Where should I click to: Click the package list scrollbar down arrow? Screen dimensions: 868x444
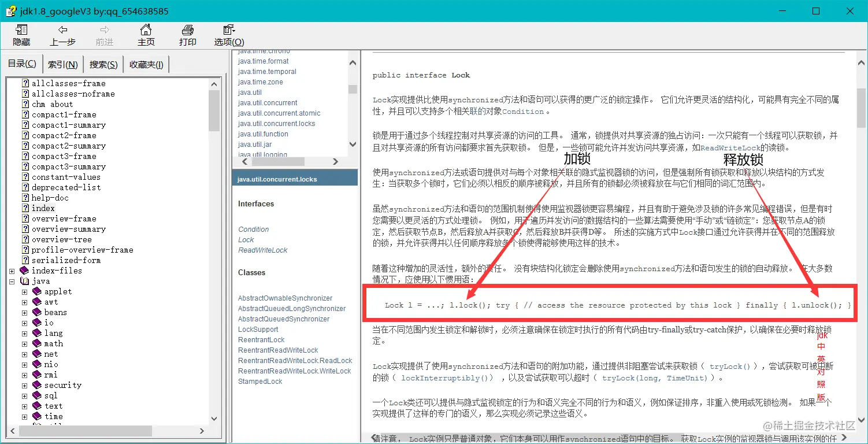[353, 145]
